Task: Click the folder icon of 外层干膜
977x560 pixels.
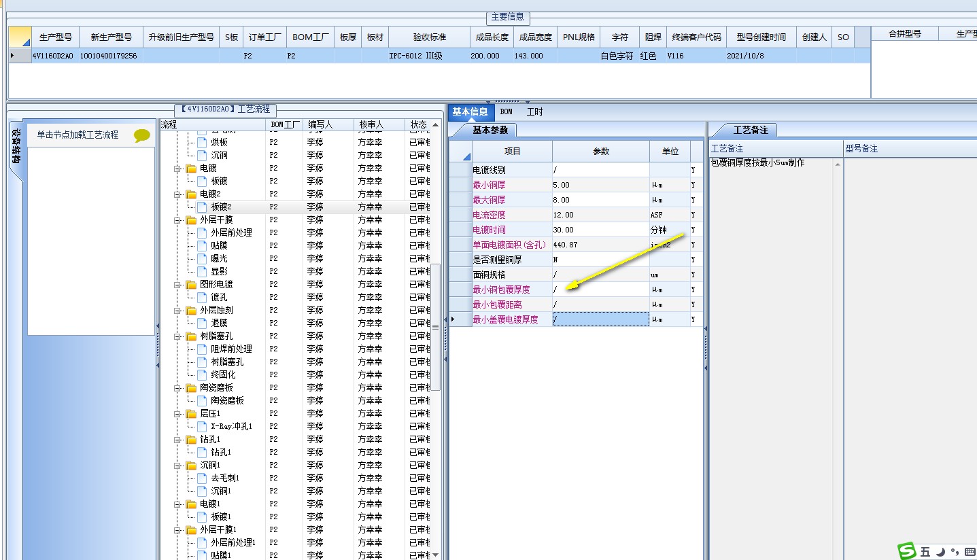Action: pyautogui.click(x=191, y=220)
